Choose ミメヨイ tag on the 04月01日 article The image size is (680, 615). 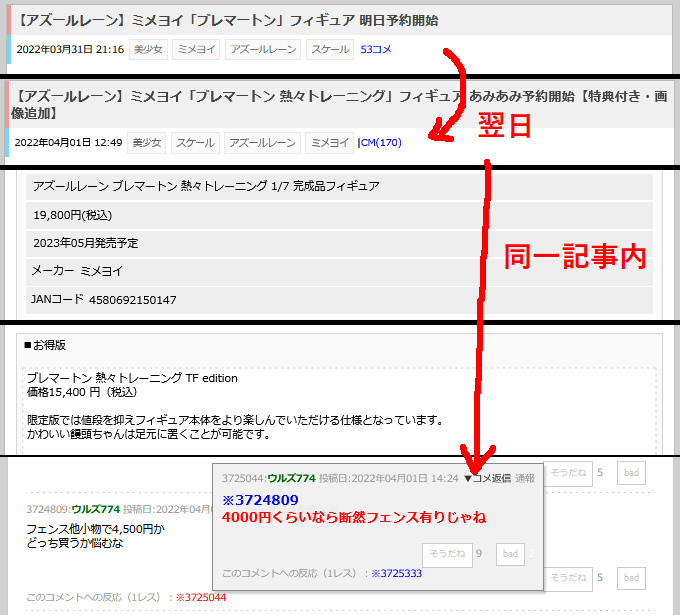click(x=329, y=143)
